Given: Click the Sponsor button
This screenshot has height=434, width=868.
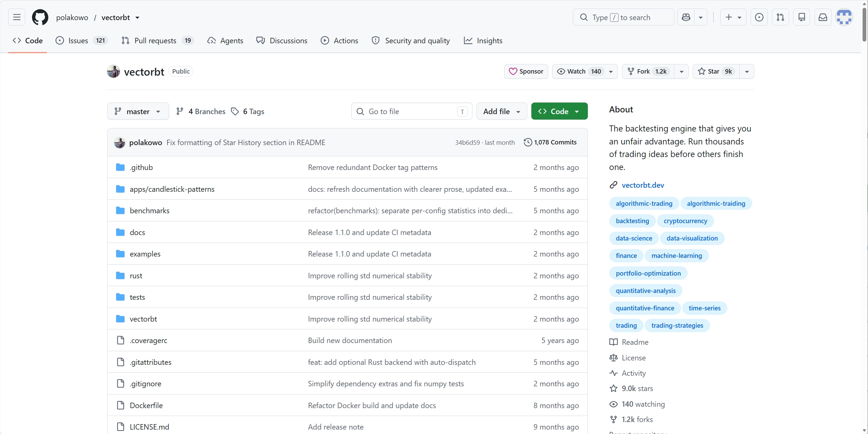Looking at the screenshot, I should tap(526, 72).
